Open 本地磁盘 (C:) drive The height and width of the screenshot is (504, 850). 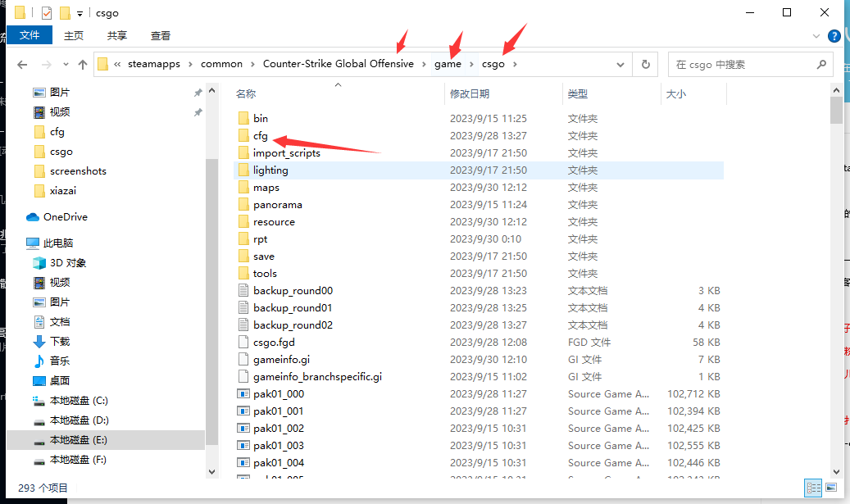79,401
